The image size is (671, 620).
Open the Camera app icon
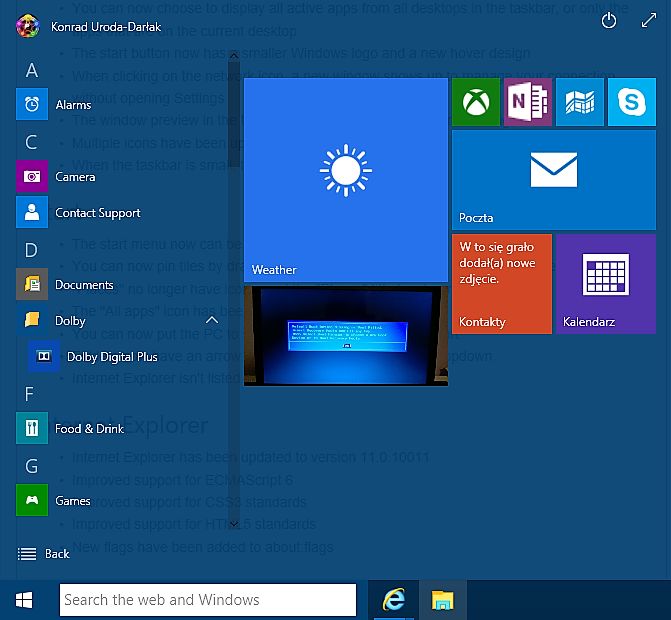pos(32,176)
